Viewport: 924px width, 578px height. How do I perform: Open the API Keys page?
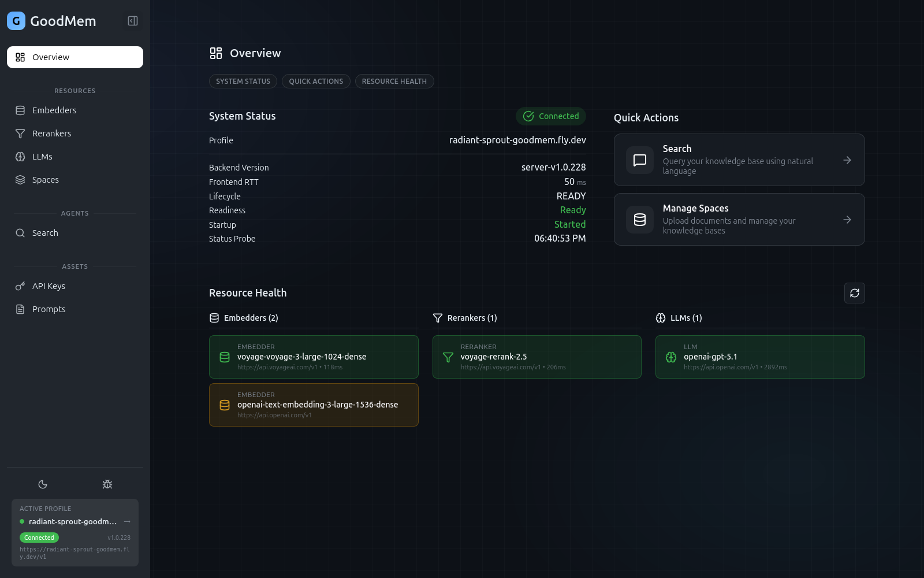[x=49, y=286]
